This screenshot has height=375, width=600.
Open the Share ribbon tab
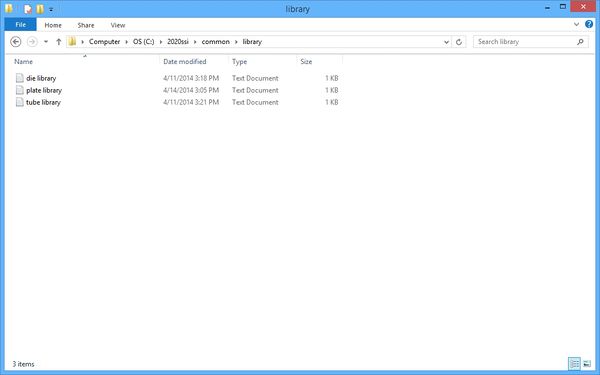click(x=86, y=25)
